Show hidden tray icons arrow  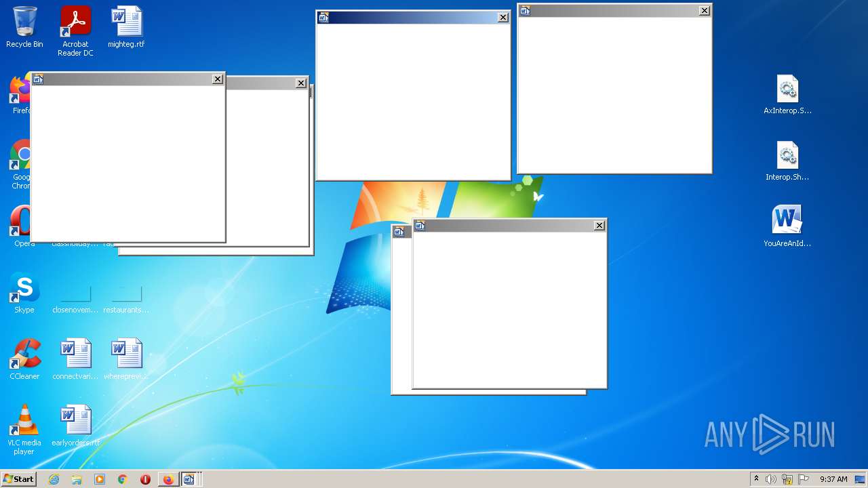pos(756,479)
